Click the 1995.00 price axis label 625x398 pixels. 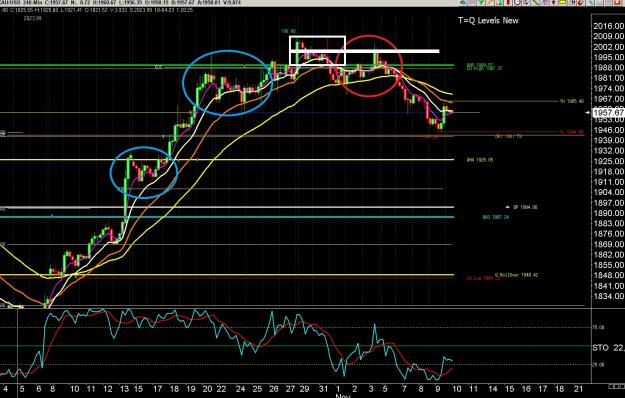pos(608,57)
